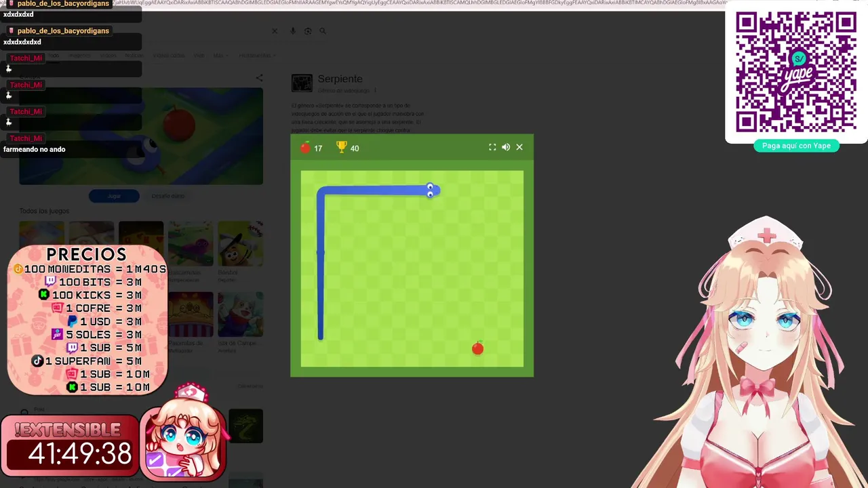Screen dimensions: 868x488
Task: Click the Kick icon beside 100 KICKS
Action: point(44,295)
